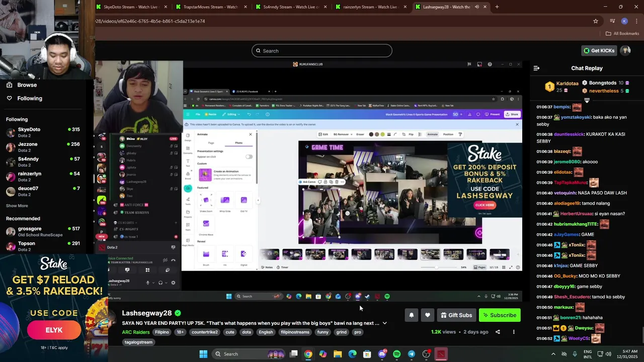Switch to Ss4nndy Stream browser tab
This screenshot has width=644, height=362.
pyautogui.click(x=292, y=7)
